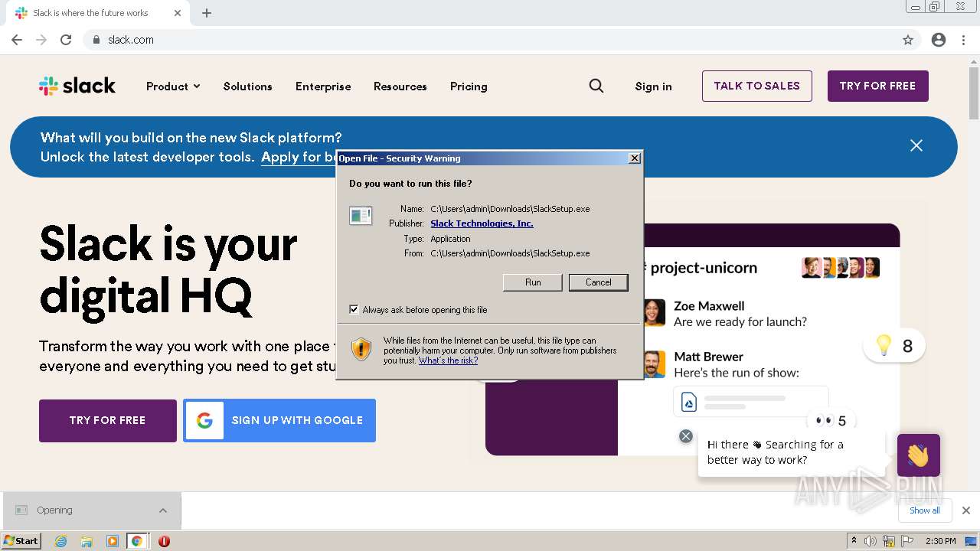This screenshot has width=980, height=551.
Task: Click the Opera icon in taskbar
Action: tap(164, 541)
